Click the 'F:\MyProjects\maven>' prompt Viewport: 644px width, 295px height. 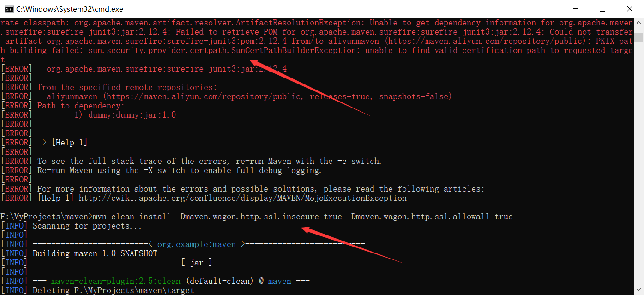(46, 217)
